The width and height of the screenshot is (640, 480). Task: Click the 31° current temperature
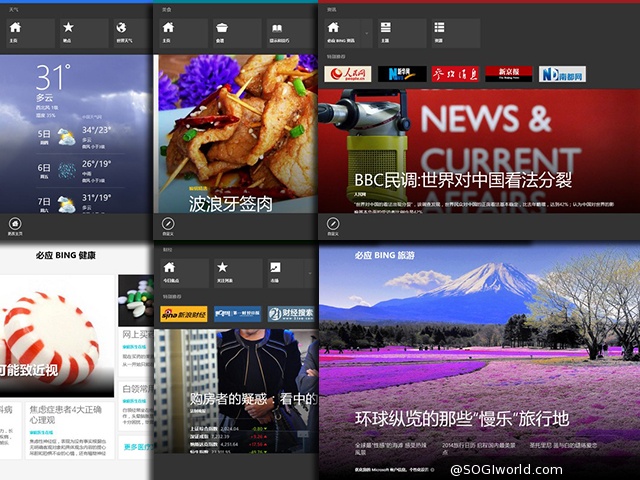[53, 77]
